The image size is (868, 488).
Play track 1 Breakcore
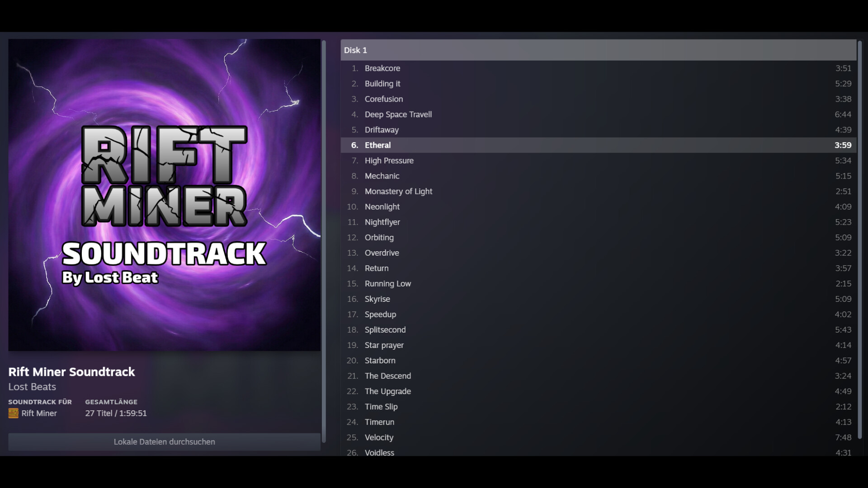(382, 68)
